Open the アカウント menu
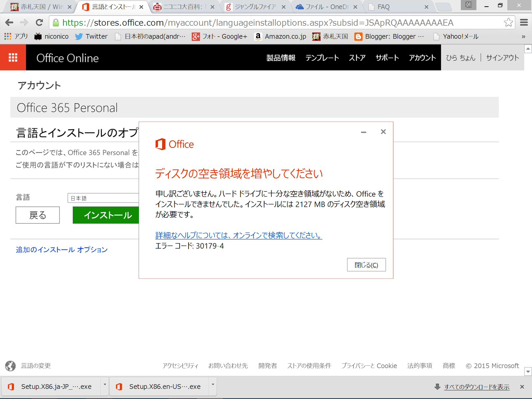 pos(422,58)
